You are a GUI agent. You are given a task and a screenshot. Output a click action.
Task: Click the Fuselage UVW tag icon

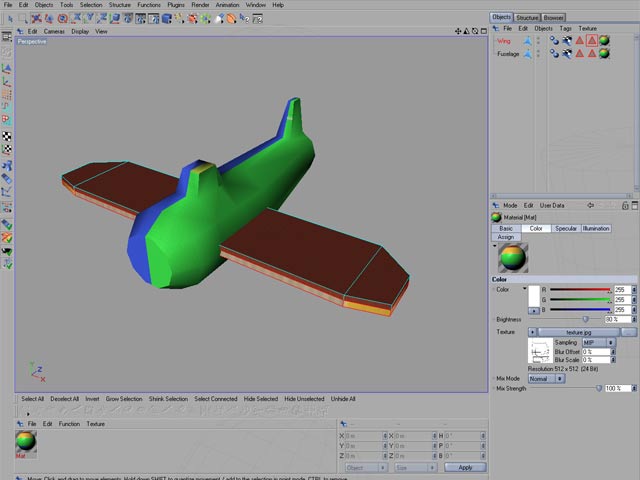click(x=567, y=53)
